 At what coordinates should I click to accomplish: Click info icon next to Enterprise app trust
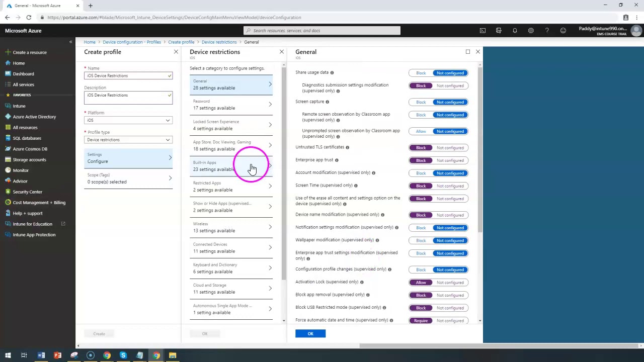pyautogui.click(x=337, y=160)
